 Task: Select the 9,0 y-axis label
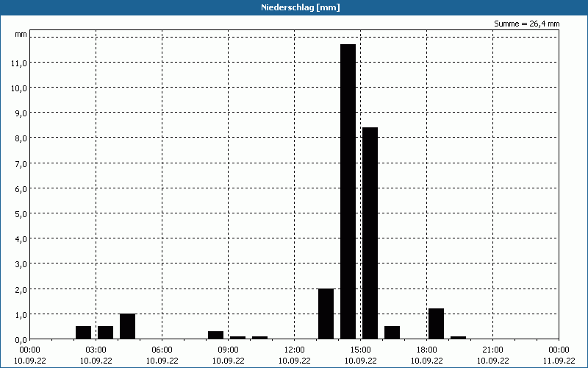click(21, 113)
